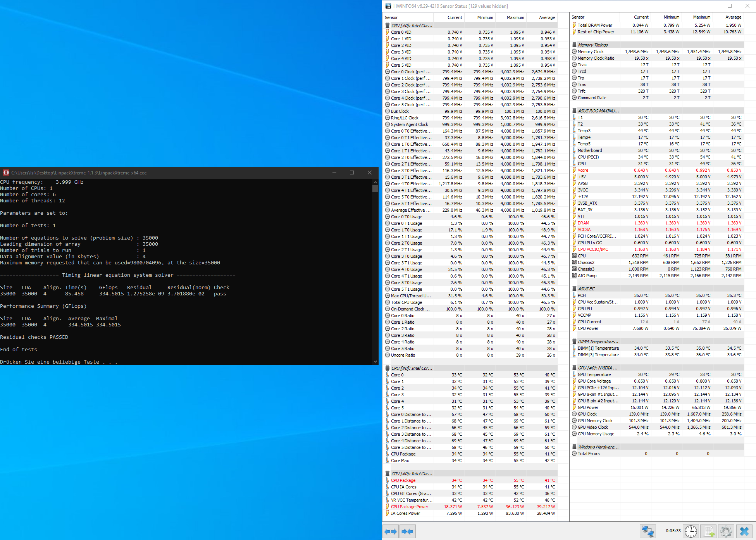The image size is (756, 540).
Task: Click the ASUS EC group header icon
Action: tap(574, 289)
